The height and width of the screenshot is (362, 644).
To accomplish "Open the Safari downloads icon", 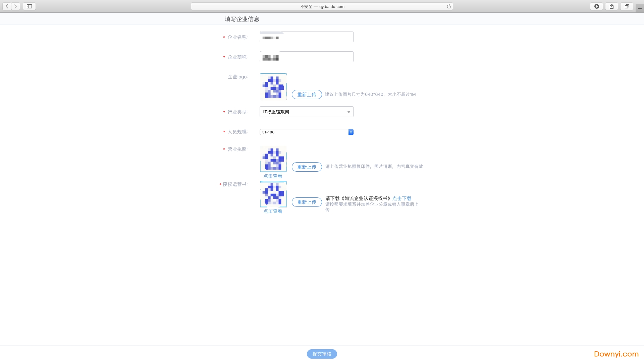I will tap(596, 6).
